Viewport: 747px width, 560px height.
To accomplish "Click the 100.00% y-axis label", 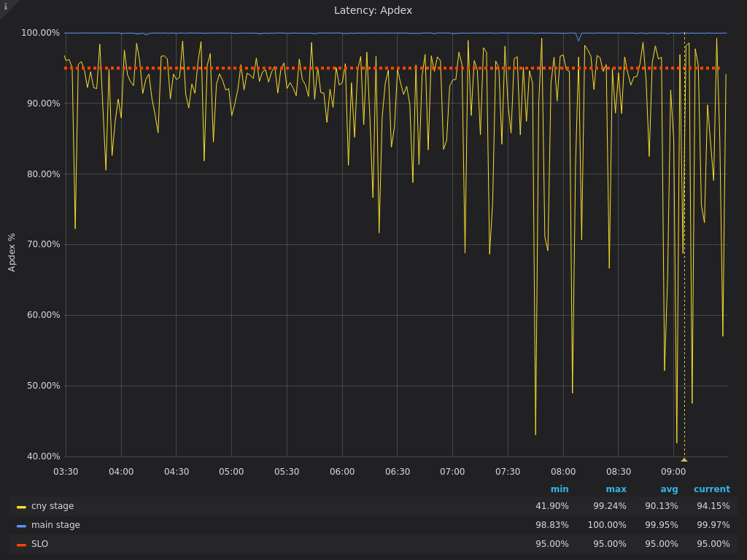I will coord(41,33).
